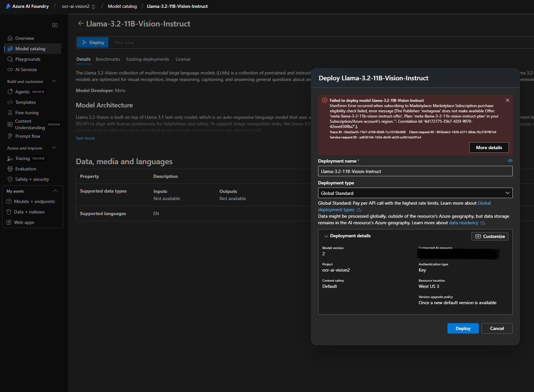Go back using the arrow beside the model title
The width and height of the screenshot is (534, 392).
[81, 24]
